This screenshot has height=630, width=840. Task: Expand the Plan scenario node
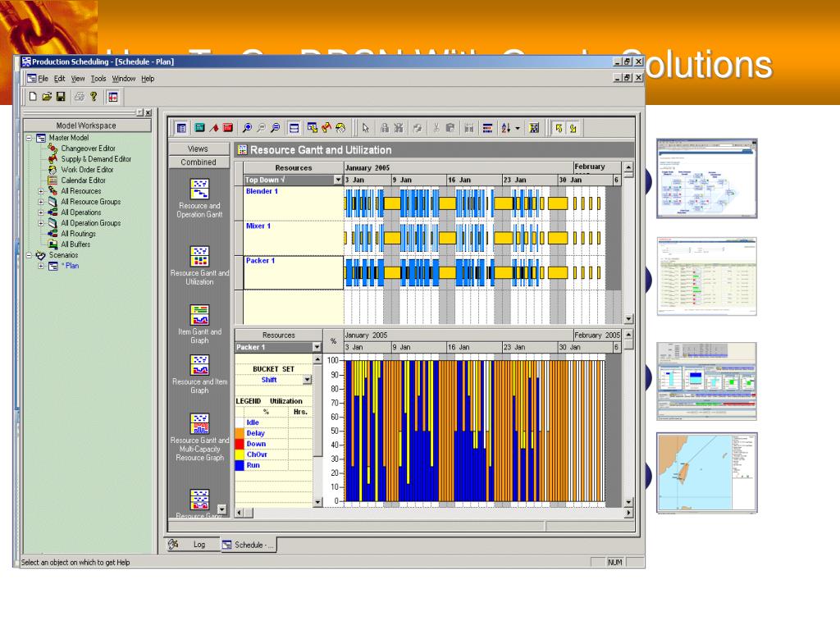pos(41,266)
